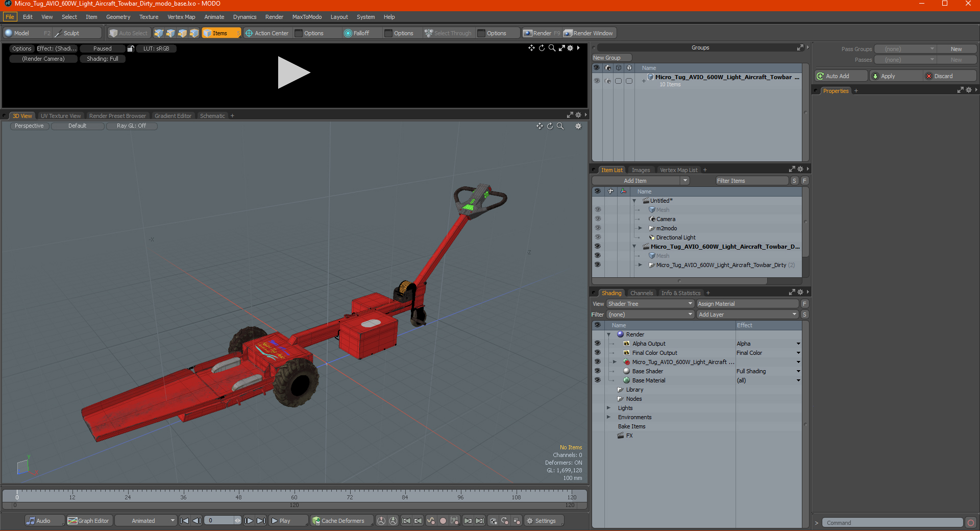Open the Render Window
Viewport: 980px width, 531px height.
point(589,33)
